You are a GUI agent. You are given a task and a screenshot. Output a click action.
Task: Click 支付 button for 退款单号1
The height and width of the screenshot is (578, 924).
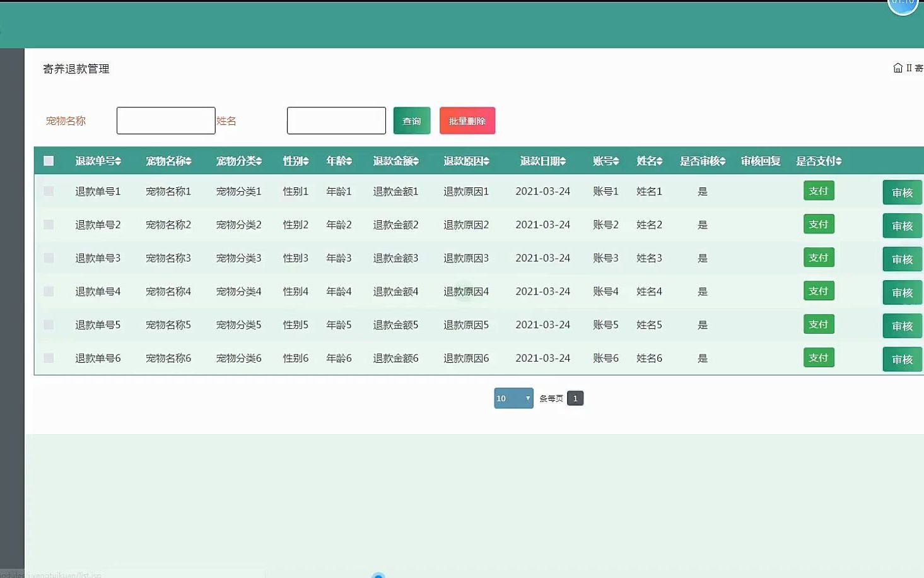point(819,191)
